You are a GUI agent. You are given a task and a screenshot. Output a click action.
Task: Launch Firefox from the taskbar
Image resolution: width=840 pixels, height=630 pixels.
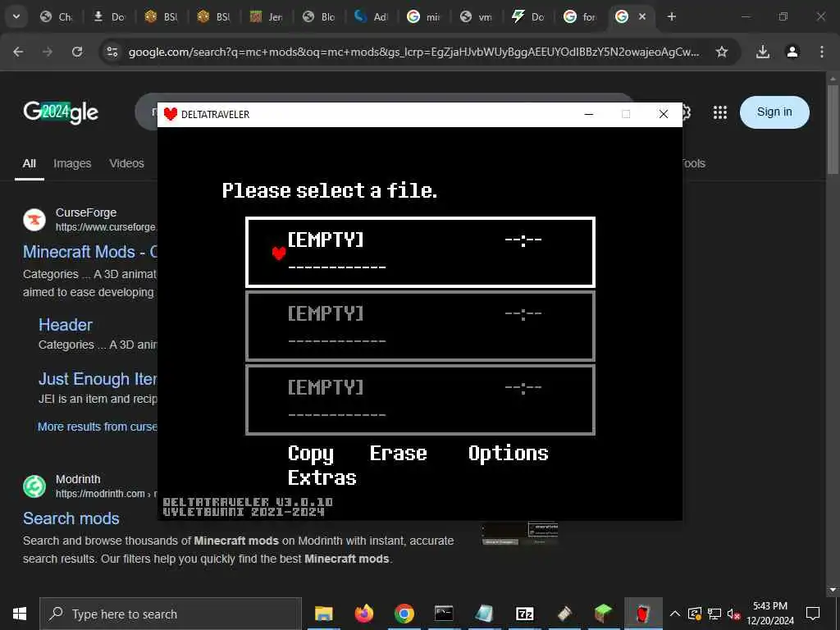click(363, 614)
